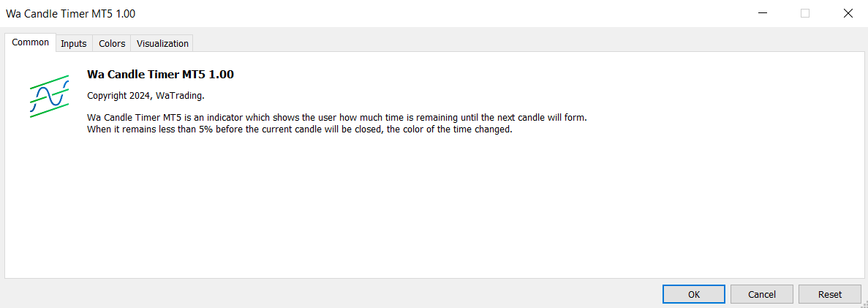
Task: Click the grey footer area left of OK
Action: 332,293
